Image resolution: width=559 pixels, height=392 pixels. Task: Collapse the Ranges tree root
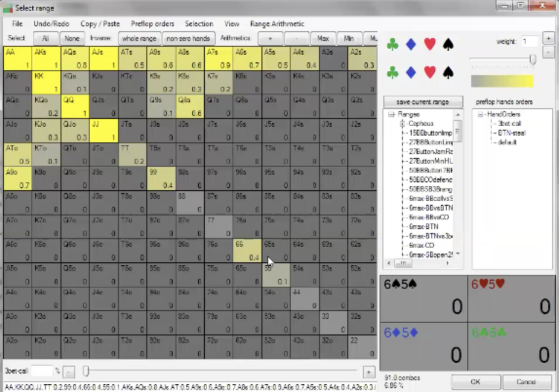click(391, 115)
